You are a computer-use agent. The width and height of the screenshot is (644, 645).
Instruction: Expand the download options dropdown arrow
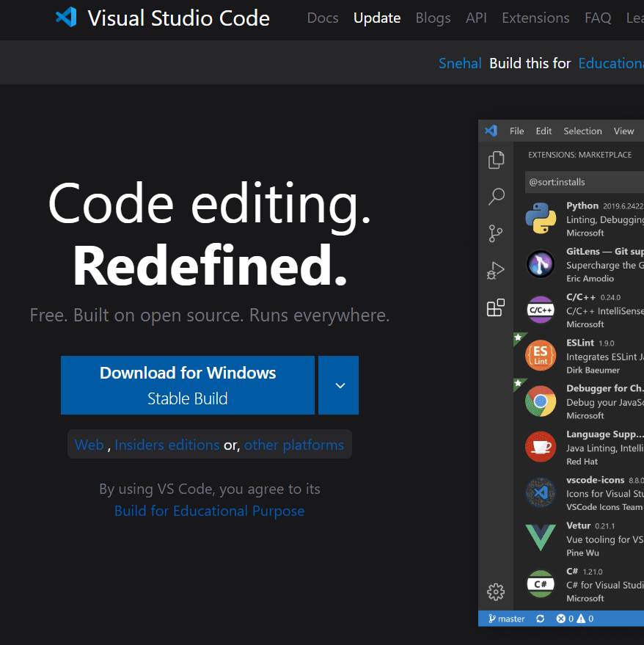point(340,385)
